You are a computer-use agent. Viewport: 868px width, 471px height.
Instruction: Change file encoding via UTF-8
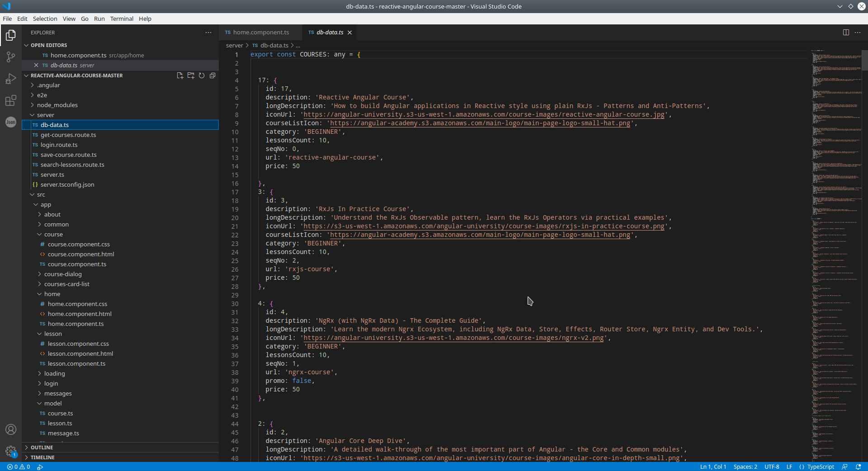pyautogui.click(x=772, y=466)
